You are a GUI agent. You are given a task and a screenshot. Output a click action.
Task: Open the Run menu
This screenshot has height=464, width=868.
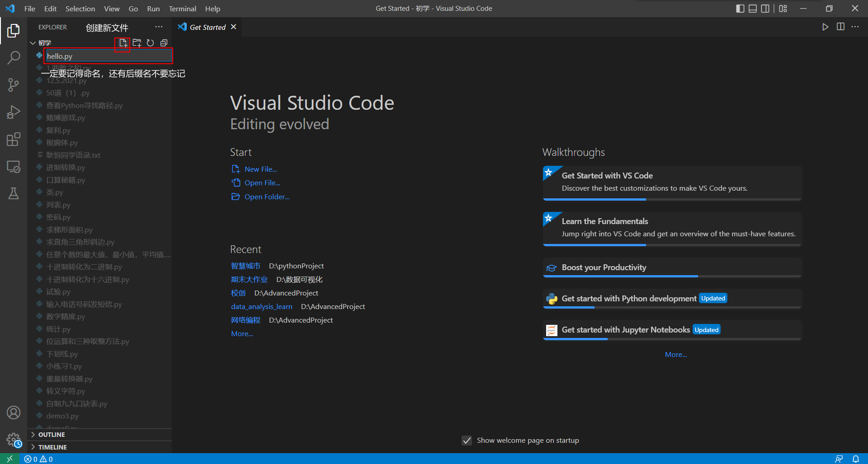pos(153,9)
